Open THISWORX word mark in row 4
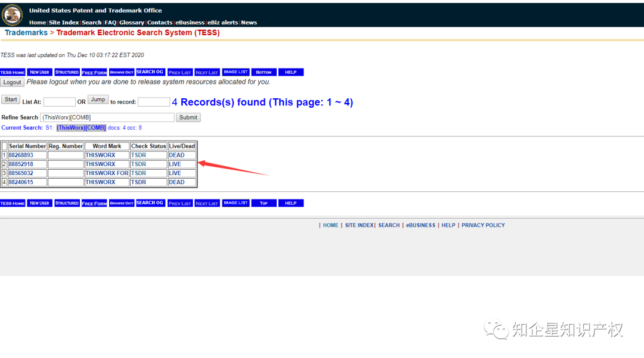This screenshot has height=358, width=644. pos(100,182)
